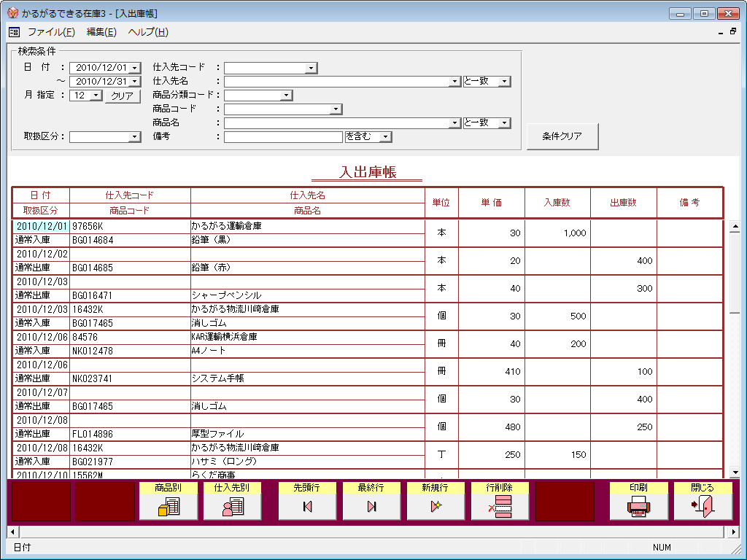Viewport: 747px width, 560px height.
Task: Click the 備考 text input field
Action: pos(283,137)
